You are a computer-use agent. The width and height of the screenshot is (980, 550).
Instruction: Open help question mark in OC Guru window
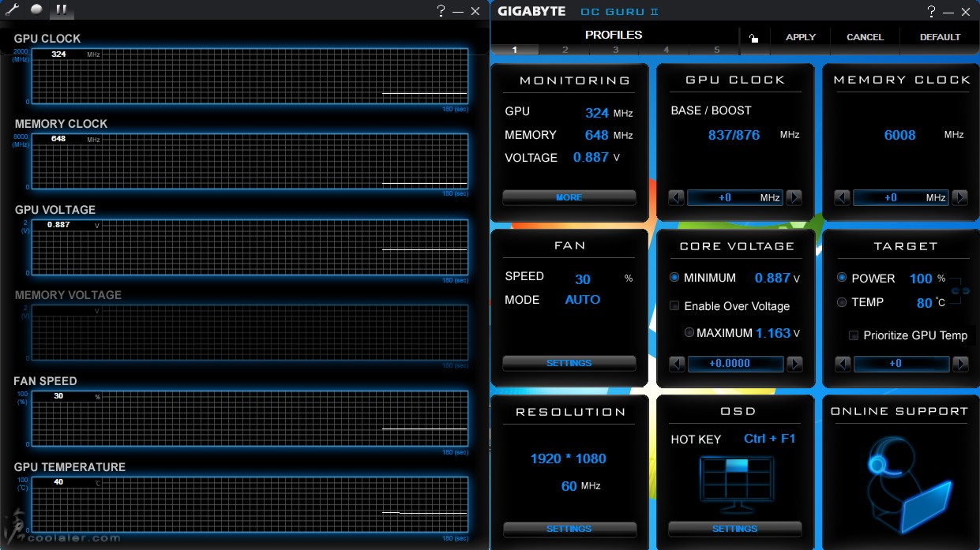tap(932, 11)
